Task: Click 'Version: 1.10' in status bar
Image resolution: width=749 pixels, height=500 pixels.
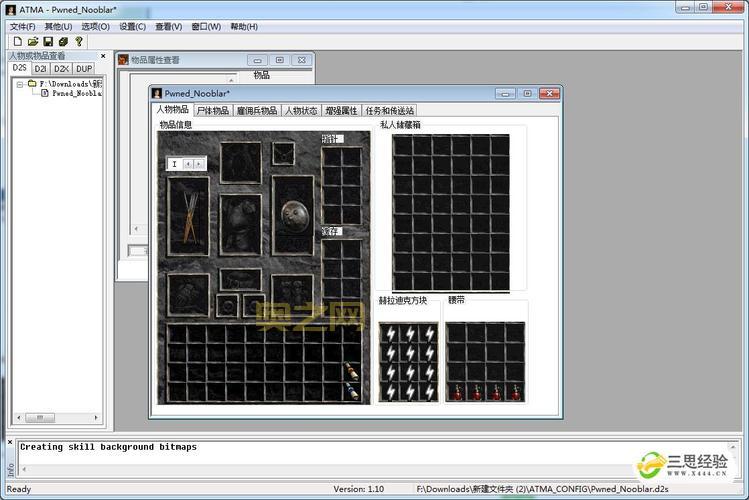Action: (358, 489)
